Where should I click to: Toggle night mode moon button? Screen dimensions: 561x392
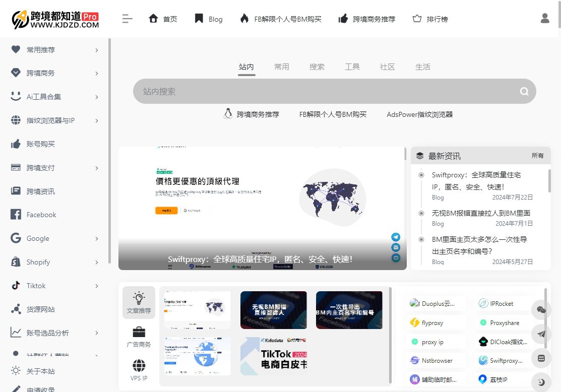click(x=541, y=382)
